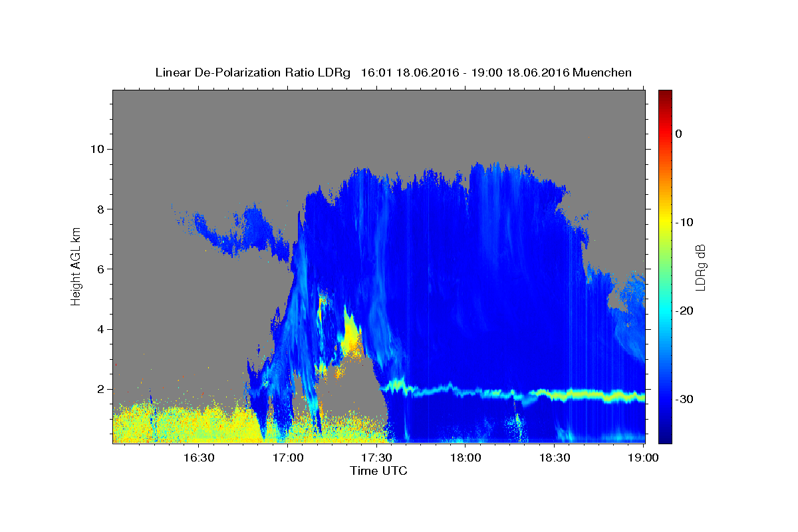Click the Time UTC axis title
Screen dimensions: 798x532
coord(378,471)
